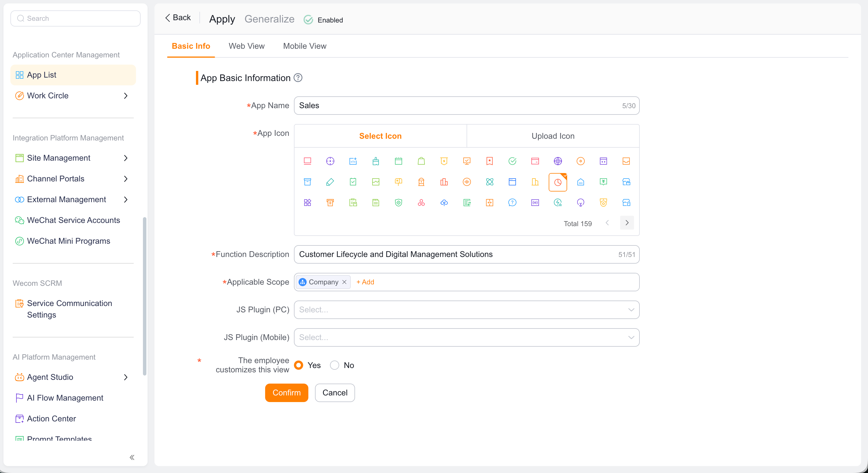Open the JS Plugin (Mobile) dropdown
This screenshot has height=473, width=868.
[x=466, y=337]
